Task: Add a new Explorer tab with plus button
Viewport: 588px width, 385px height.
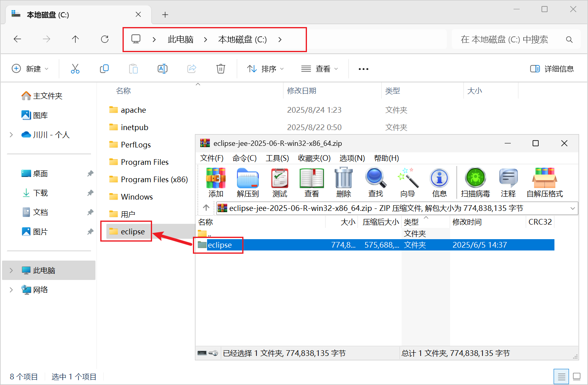Action: (x=165, y=15)
